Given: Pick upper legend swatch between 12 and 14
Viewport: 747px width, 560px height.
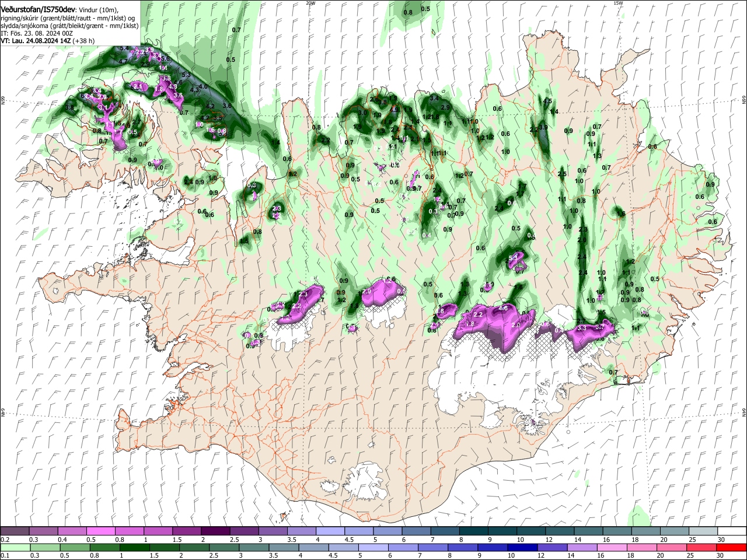Looking at the screenshot, I should (560, 531).
